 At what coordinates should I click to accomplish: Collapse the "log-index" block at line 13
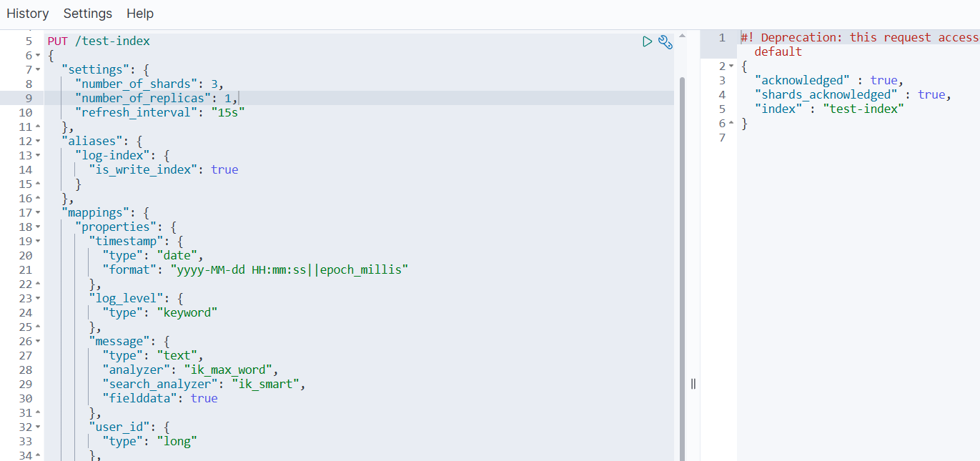click(38, 156)
